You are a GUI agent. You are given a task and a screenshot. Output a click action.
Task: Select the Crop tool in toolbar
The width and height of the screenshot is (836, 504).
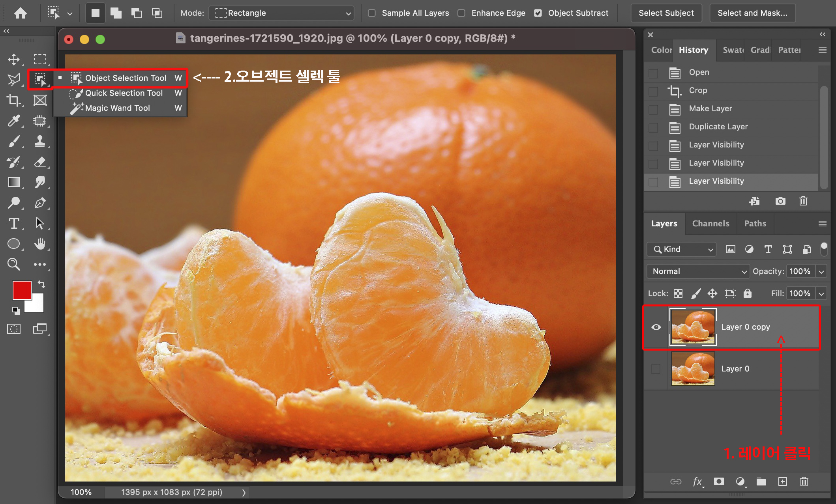pos(14,100)
